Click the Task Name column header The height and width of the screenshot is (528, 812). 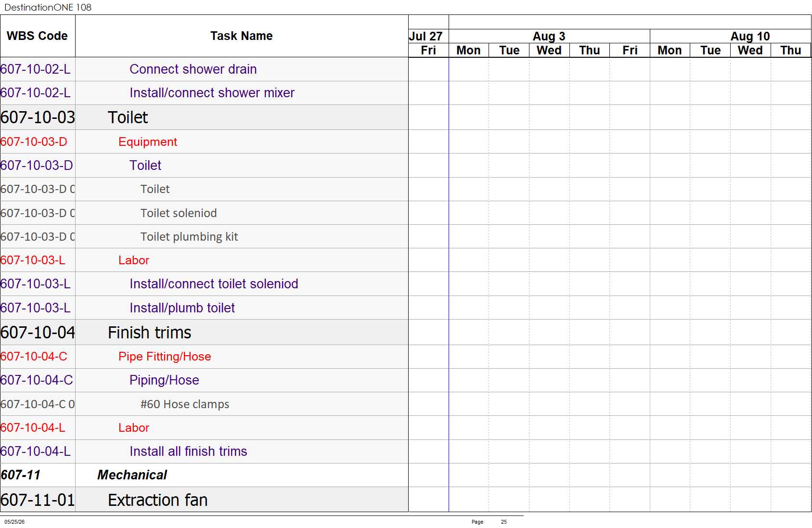point(241,36)
